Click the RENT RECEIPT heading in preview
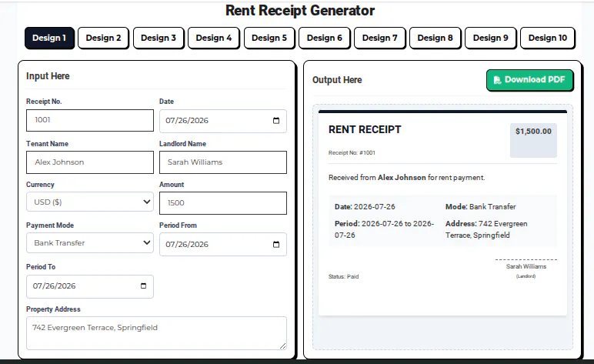Image resolution: width=594 pixels, height=364 pixels. pos(365,129)
